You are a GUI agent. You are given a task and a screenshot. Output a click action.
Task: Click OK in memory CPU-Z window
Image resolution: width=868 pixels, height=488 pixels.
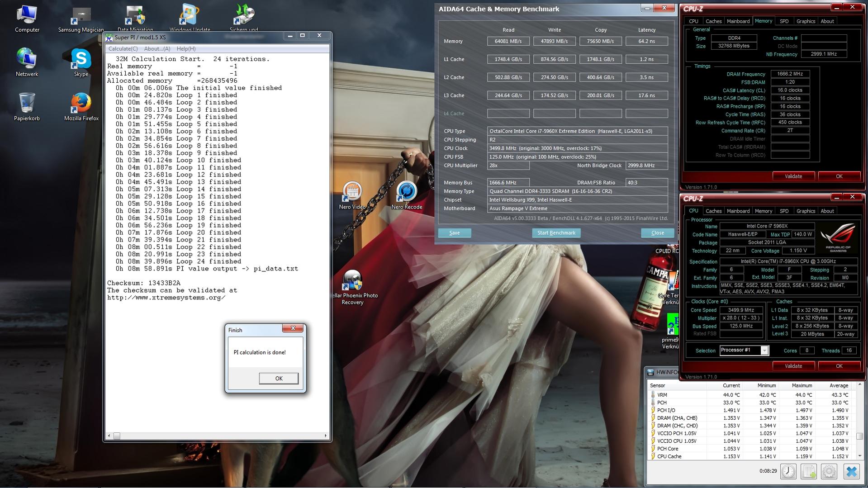(x=839, y=176)
